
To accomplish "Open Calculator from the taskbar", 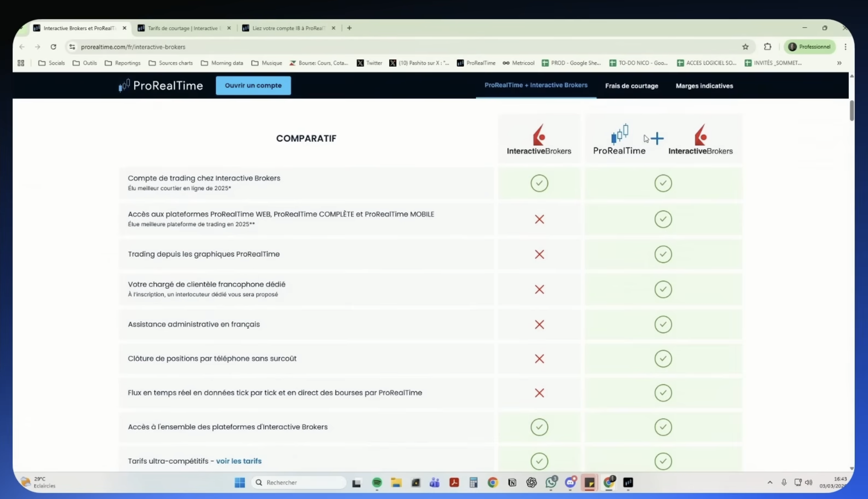I will point(473,482).
